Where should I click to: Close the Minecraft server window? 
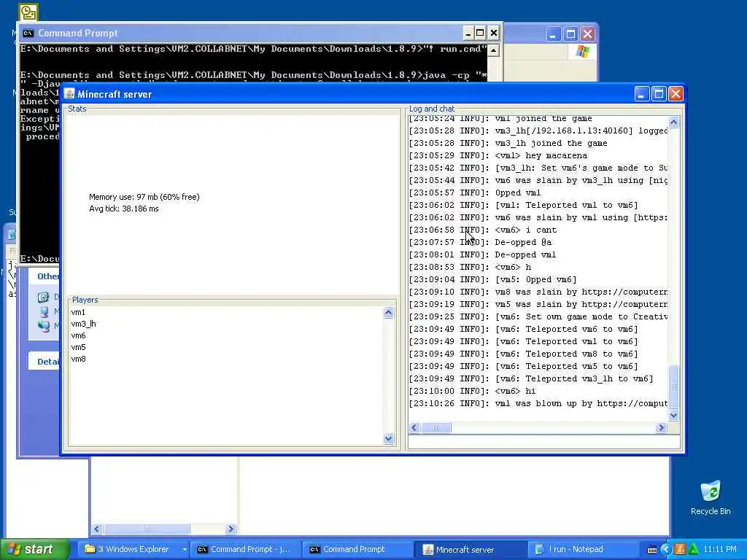(676, 94)
